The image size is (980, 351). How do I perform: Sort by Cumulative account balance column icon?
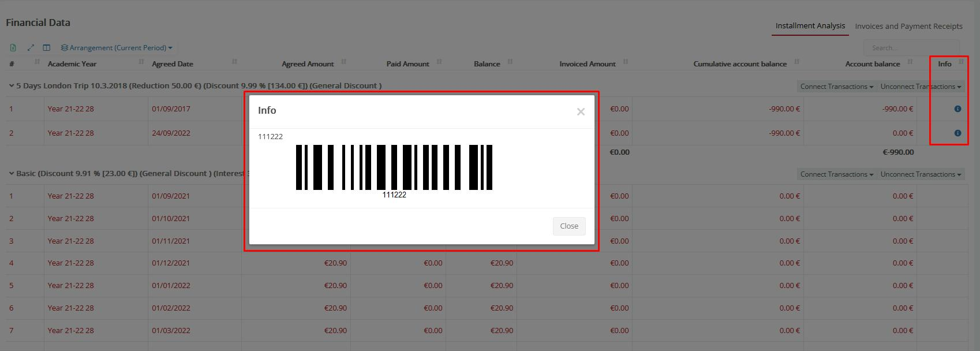click(796, 61)
